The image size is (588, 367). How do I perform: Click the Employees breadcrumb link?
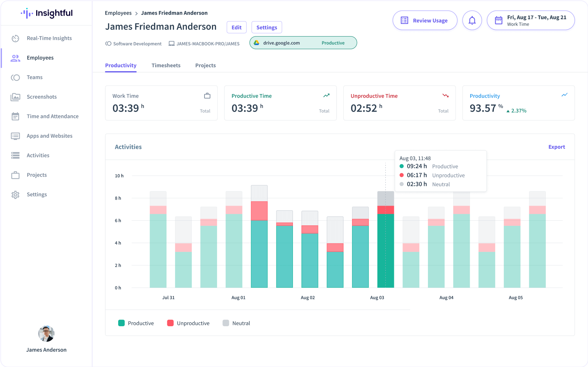point(118,13)
